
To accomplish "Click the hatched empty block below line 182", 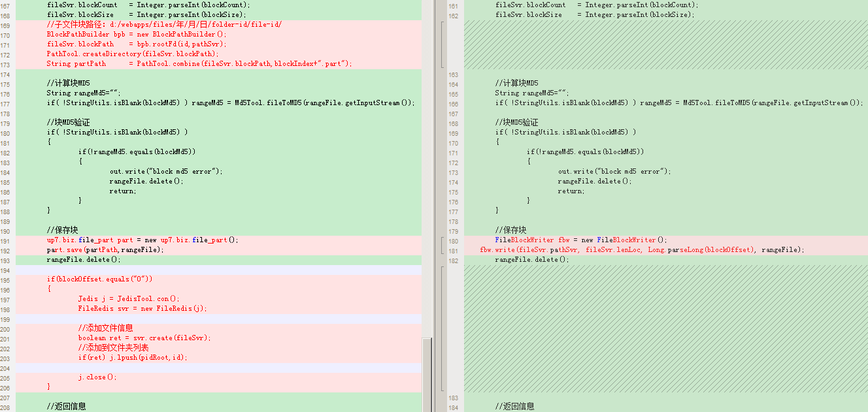I will coord(666,328).
